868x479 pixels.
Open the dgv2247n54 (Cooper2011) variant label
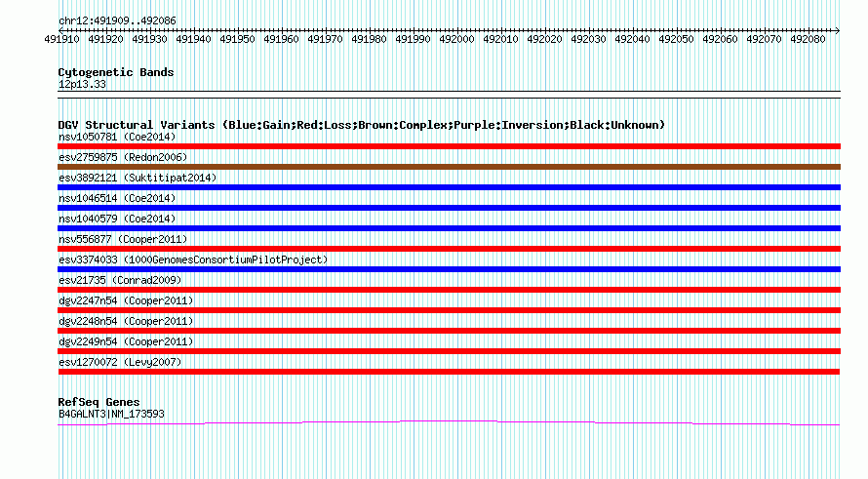(126, 300)
